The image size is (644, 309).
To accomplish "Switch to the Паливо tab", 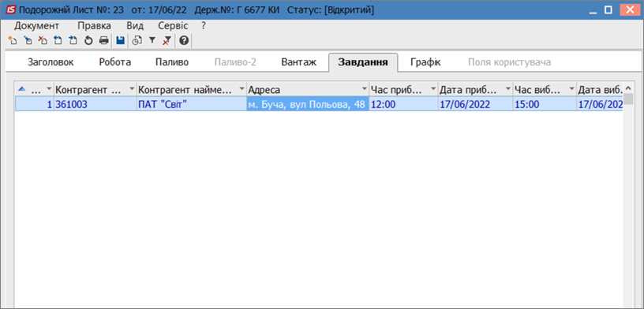I will [x=172, y=62].
